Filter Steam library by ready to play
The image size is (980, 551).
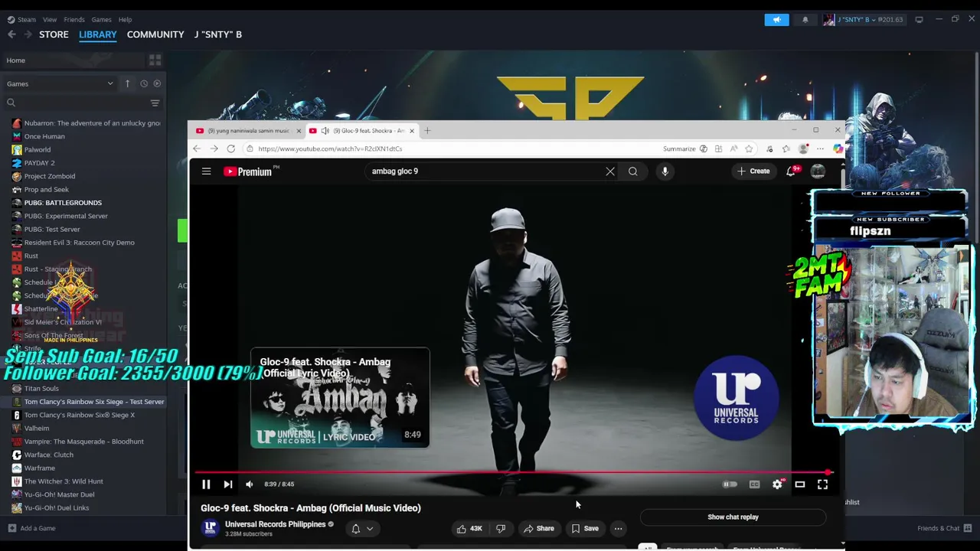tap(157, 83)
